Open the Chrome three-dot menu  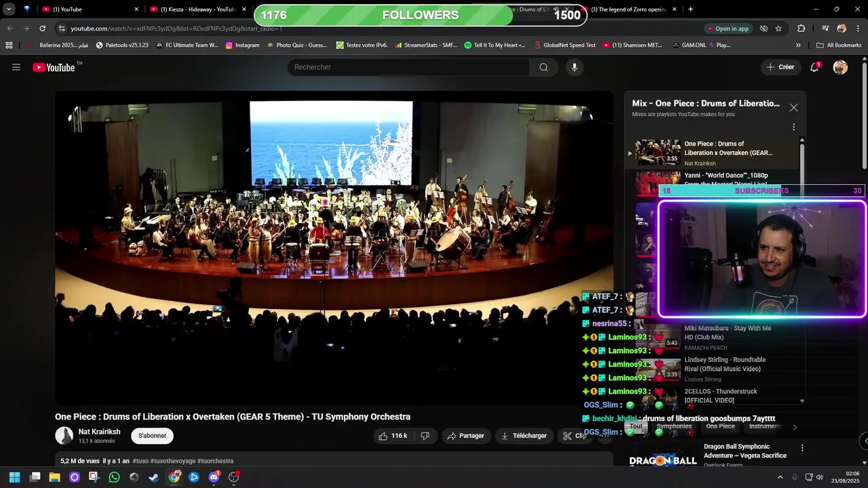[x=857, y=28]
